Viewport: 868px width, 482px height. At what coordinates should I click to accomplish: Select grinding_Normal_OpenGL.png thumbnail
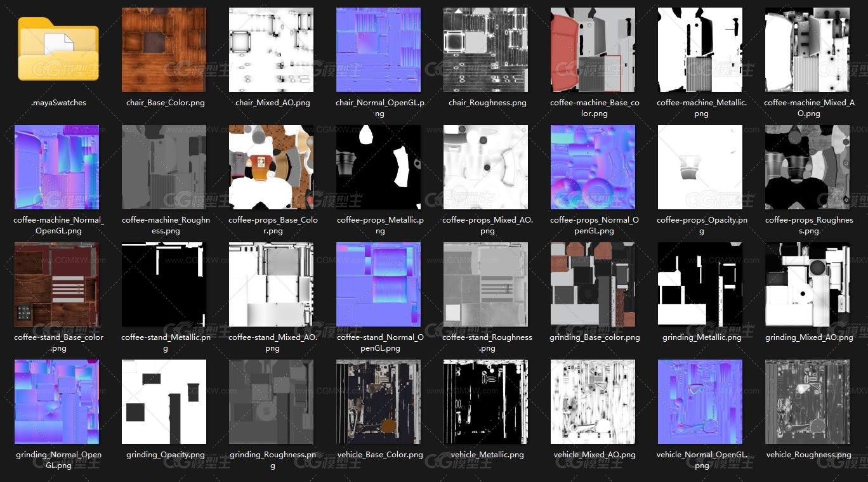tap(57, 402)
